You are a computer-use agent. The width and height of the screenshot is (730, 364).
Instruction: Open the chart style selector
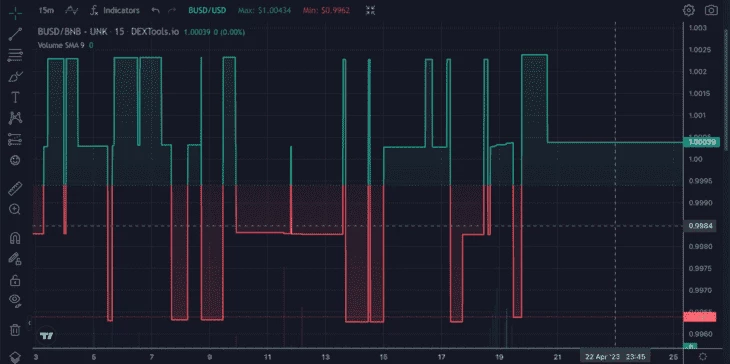coord(71,10)
